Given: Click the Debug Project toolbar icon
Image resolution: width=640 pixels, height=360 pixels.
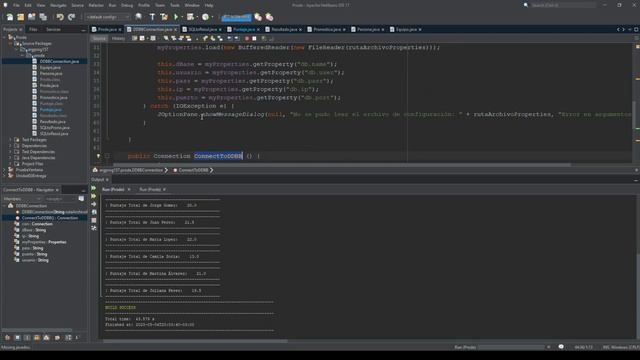Looking at the screenshot, I should coord(190,17).
